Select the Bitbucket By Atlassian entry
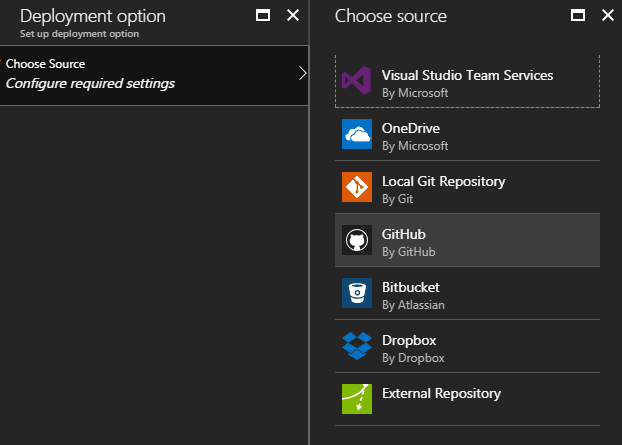The image size is (622, 445). click(x=467, y=293)
